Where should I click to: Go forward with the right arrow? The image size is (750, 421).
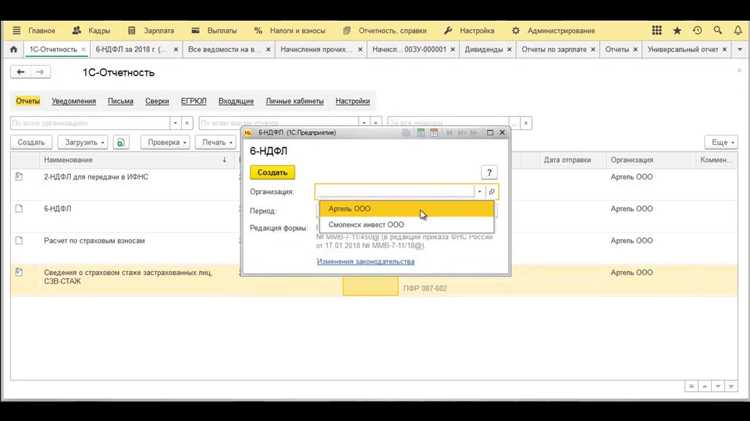[40, 72]
